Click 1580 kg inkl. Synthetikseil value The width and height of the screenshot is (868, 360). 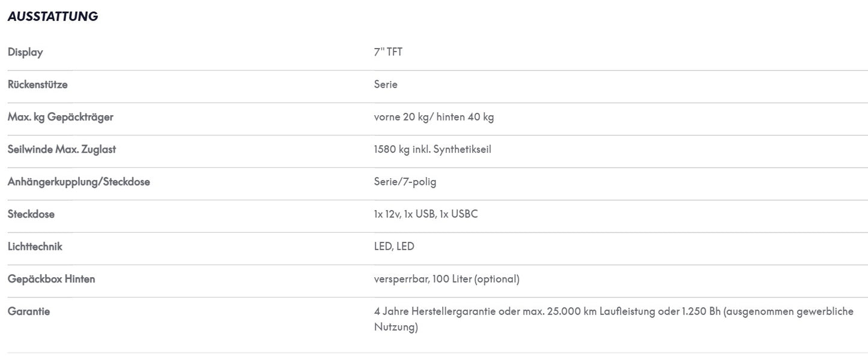point(432,149)
